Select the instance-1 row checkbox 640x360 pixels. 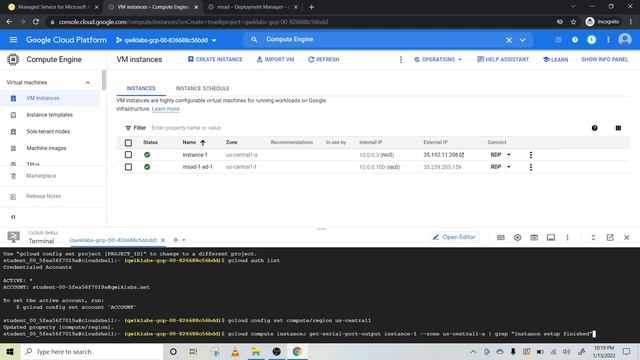[x=128, y=155]
